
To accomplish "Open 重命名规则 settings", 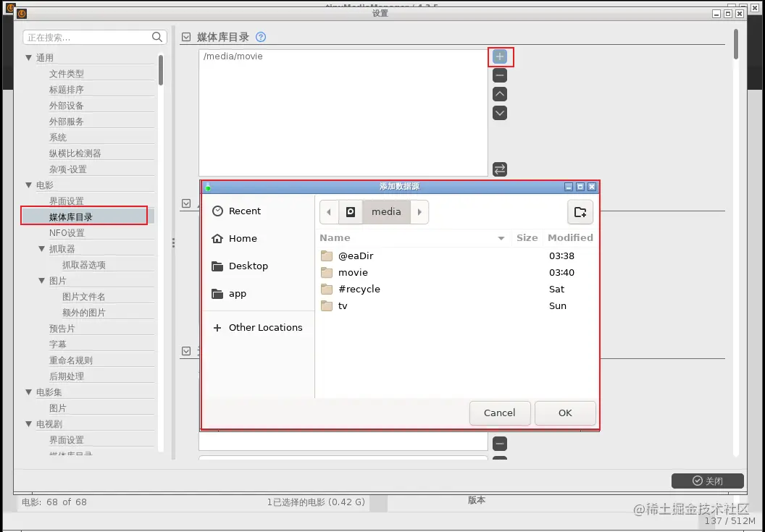I will (71, 360).
